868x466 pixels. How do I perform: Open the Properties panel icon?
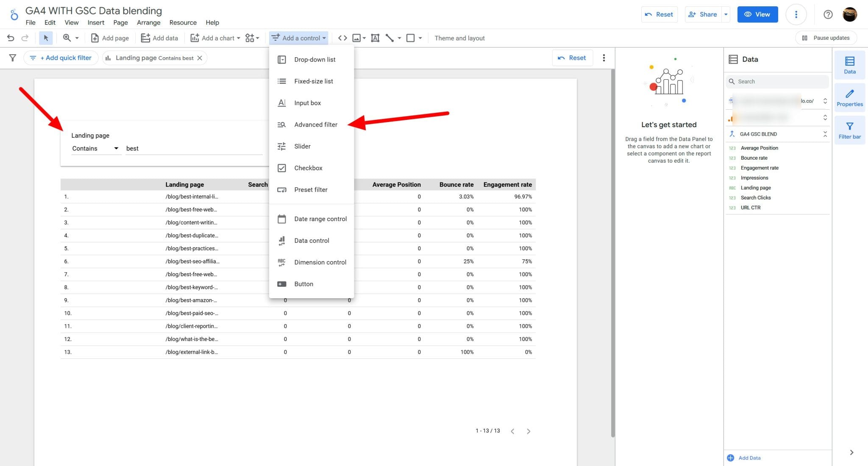pos(850,97)
